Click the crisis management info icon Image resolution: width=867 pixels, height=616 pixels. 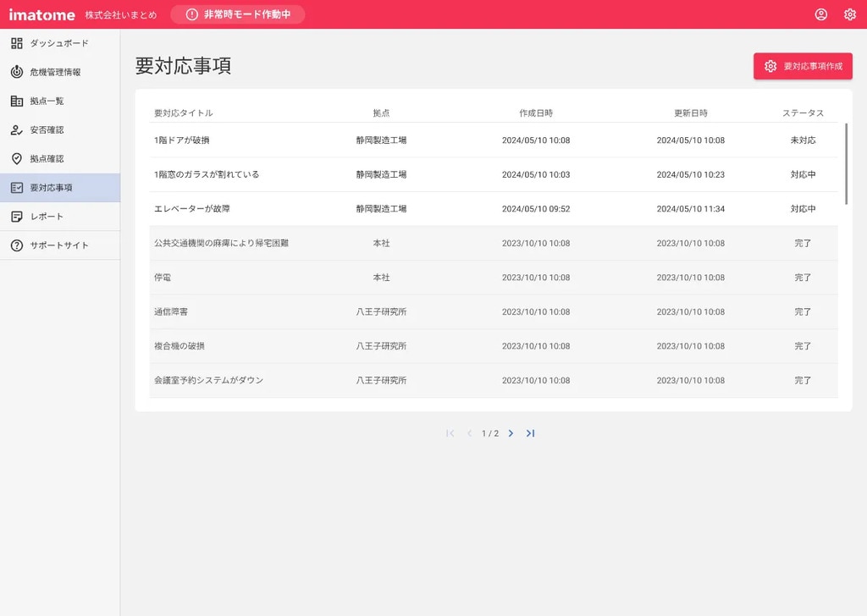coord(17,72)
